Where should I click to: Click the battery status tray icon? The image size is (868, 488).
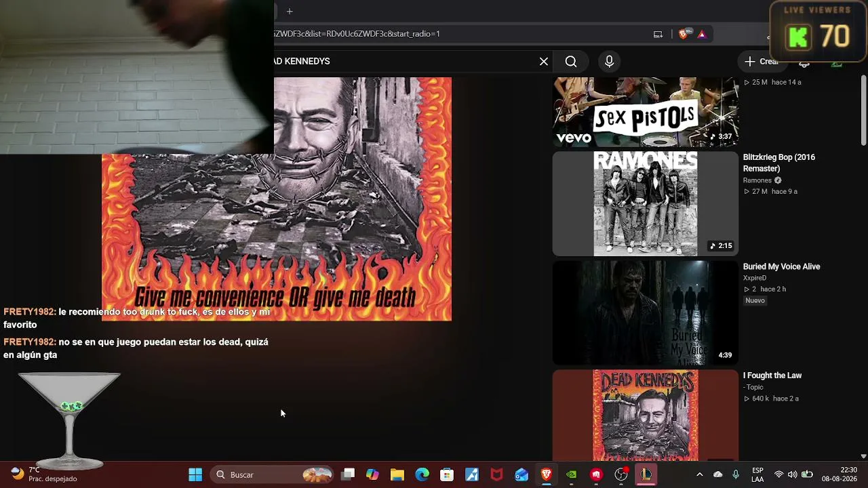pos(807,475)
